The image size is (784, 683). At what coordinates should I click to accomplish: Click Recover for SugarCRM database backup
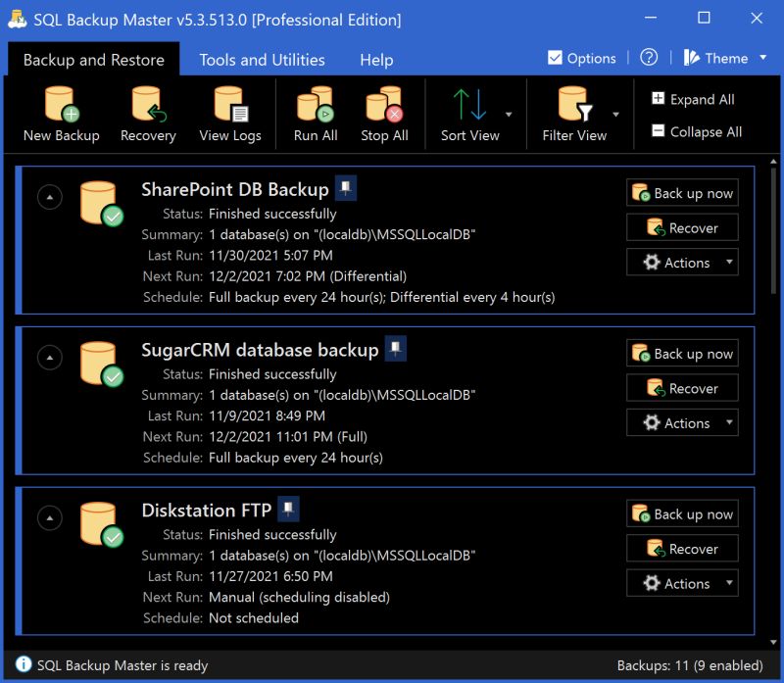click(x=681, y=388)
